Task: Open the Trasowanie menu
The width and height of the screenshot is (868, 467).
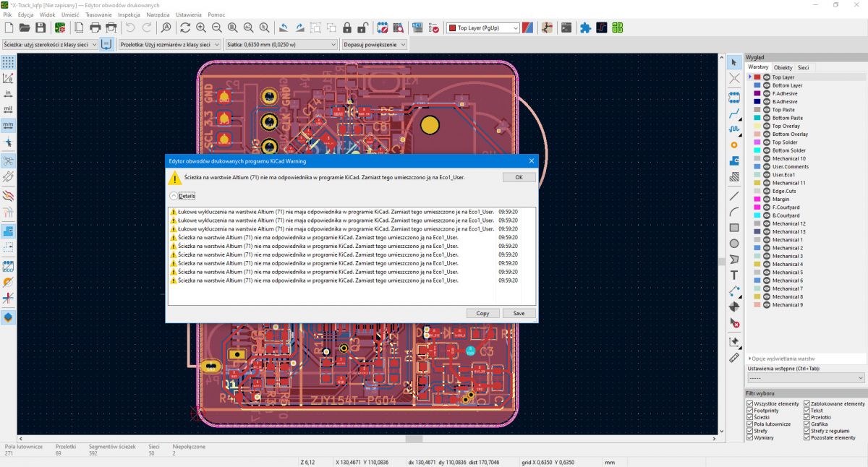Action: point(98,14)
